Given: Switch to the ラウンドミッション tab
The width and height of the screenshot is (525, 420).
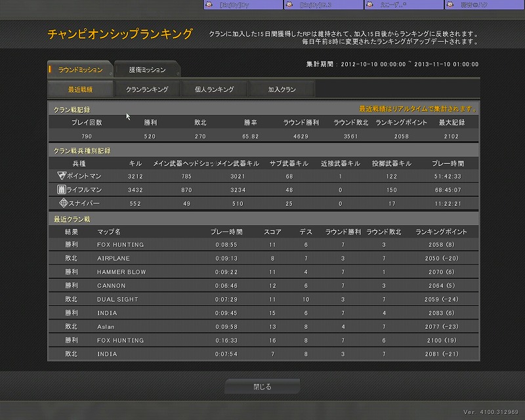Looking at the screenshot, I should coord(81,70).
